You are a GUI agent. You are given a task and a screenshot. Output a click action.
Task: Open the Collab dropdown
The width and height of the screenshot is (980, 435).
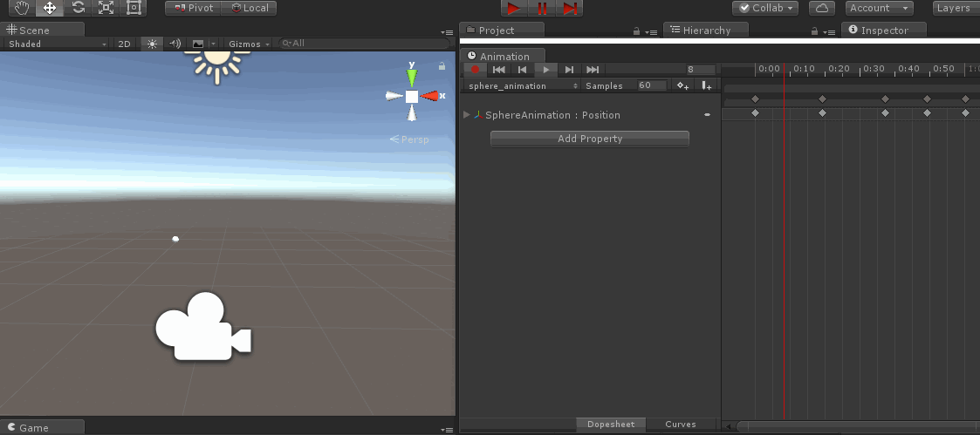(765, 8)
